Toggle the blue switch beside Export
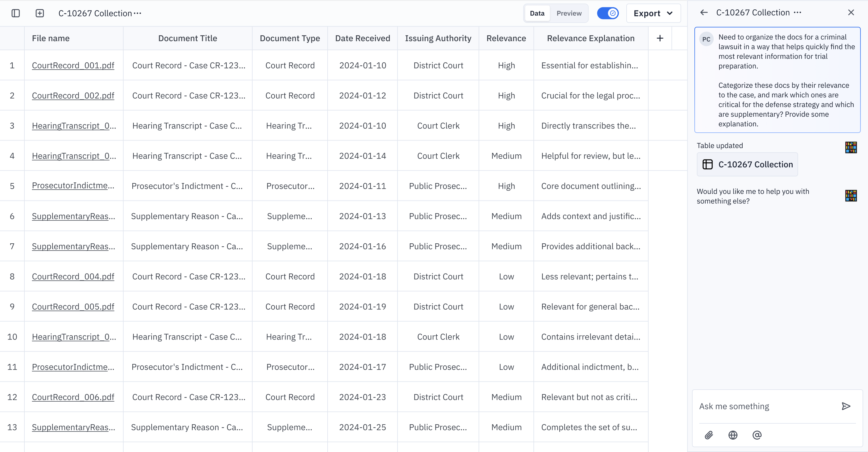868x452 pixels. tap(608, 13)
